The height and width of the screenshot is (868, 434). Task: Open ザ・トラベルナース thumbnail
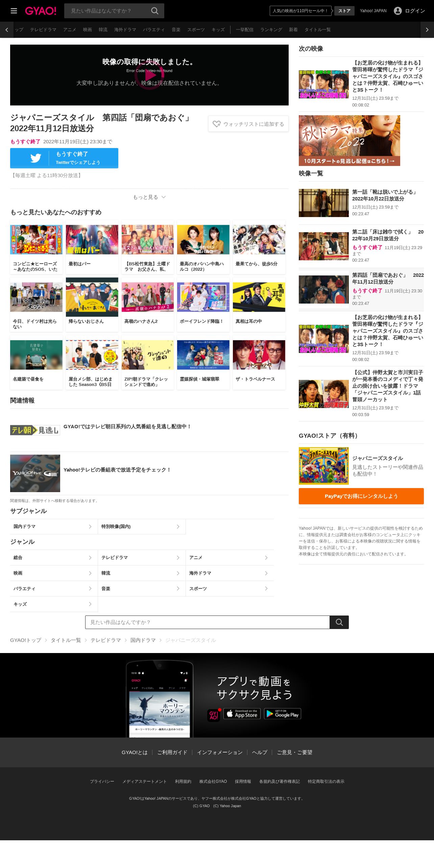259,355
